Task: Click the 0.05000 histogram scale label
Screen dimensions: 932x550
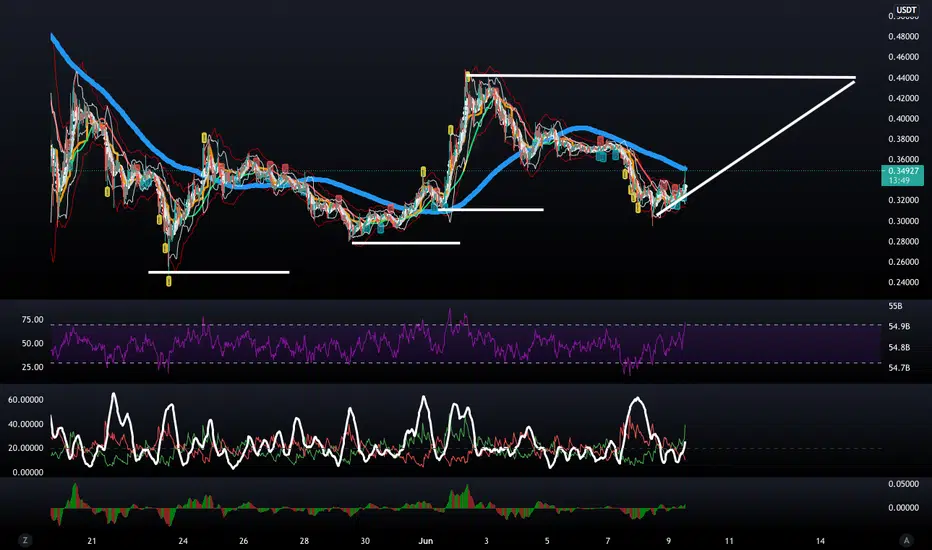Action: [903, 484]
